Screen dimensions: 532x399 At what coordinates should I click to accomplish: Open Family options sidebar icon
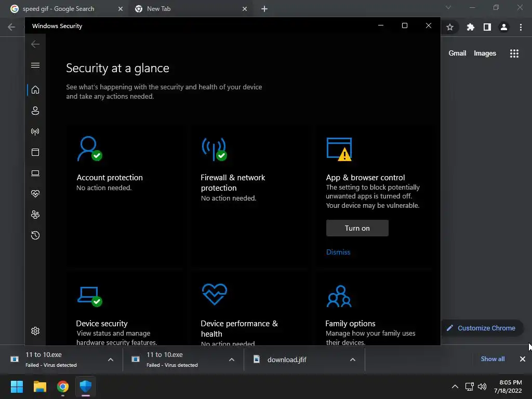(35, 215)
